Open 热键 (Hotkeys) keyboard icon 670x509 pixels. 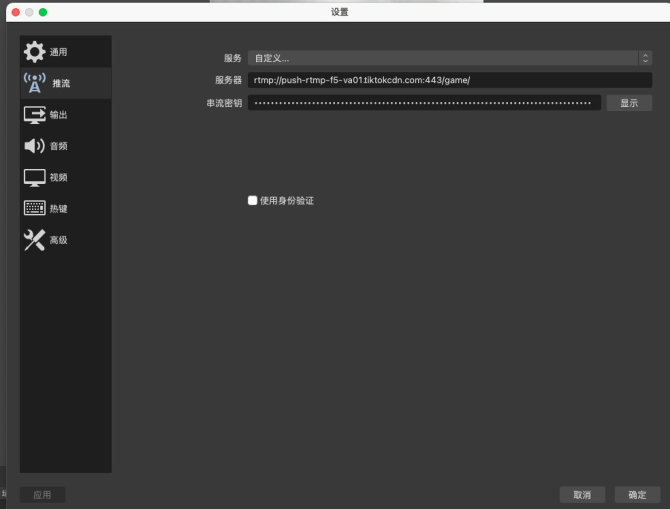[35, 208]
